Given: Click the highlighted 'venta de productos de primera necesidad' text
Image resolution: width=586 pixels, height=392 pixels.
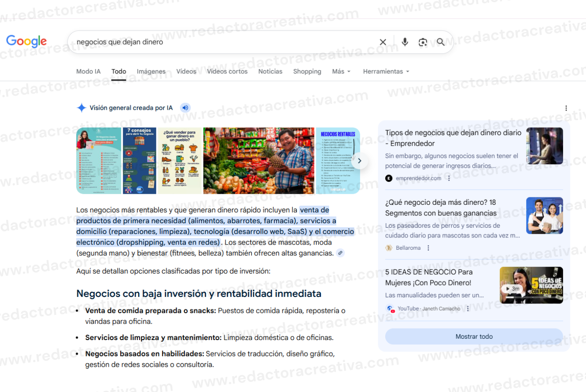Looking at the screenshot, I should pos(215,226).
